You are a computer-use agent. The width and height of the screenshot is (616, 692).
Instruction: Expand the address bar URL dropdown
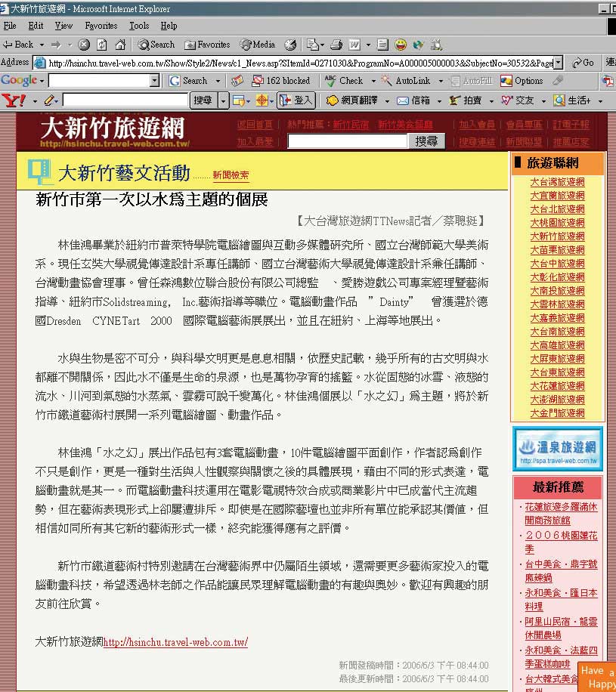click(559, 63)
